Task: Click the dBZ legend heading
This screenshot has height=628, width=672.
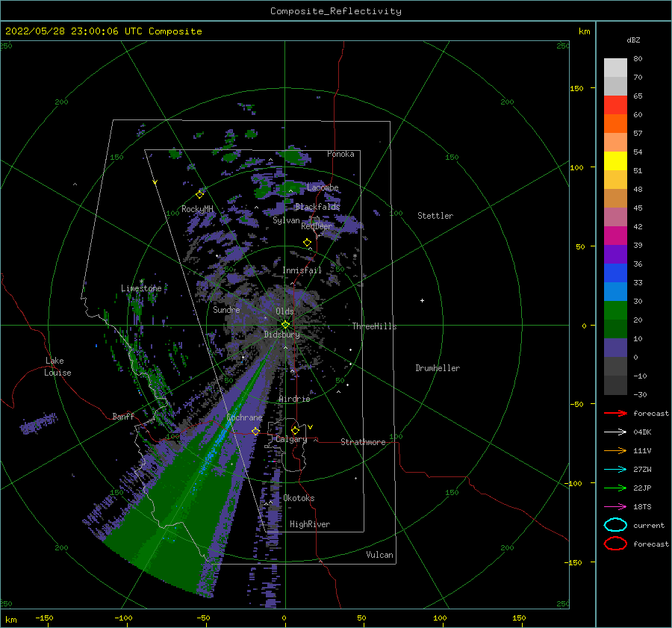Action: pos(633,40)
